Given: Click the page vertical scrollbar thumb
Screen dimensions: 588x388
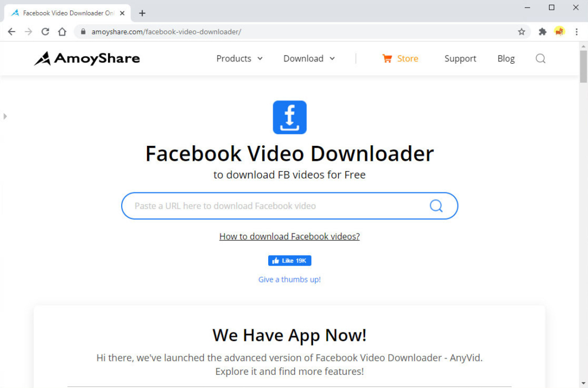Looking at the screenshot, I should pyautogui.click(x=583, y=67).
